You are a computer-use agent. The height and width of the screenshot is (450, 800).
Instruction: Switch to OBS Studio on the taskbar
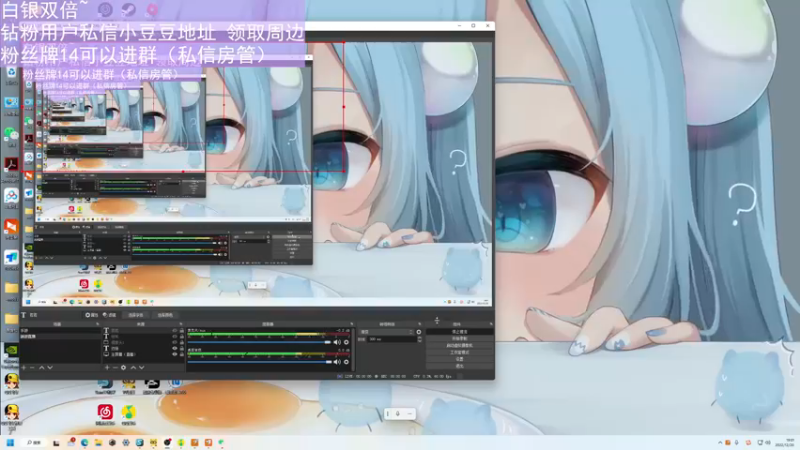coord(167,443)
